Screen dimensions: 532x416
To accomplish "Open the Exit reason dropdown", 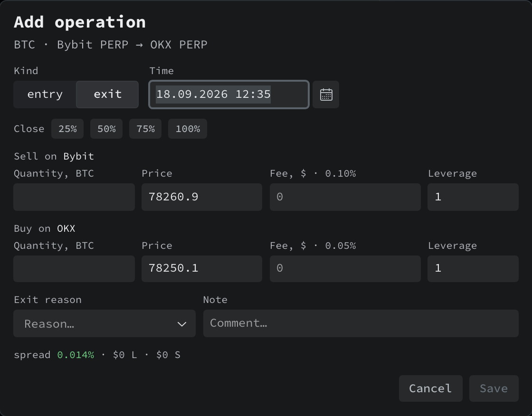I will (104, 323).
